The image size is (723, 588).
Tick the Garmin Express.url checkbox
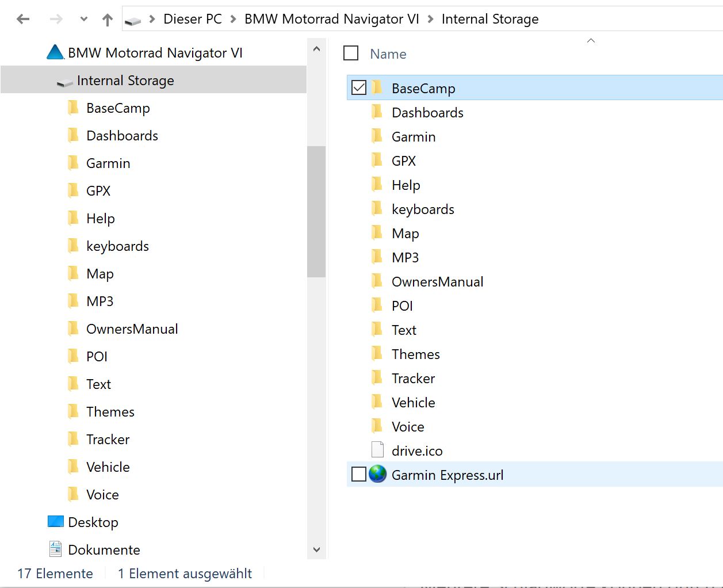359,475
